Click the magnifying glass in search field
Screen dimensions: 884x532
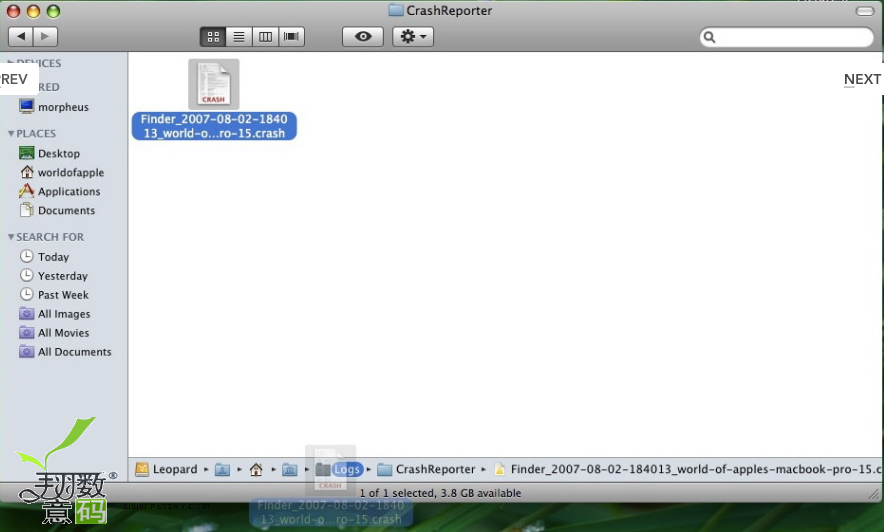pyautogui.click(x=709, y=37)
